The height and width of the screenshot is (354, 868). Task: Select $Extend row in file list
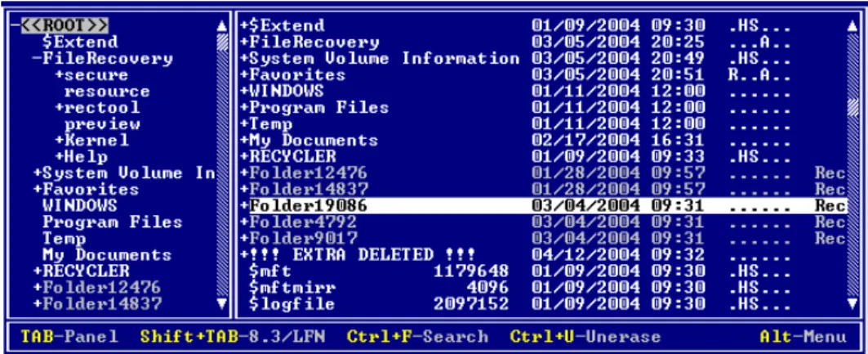coord(542,25)
